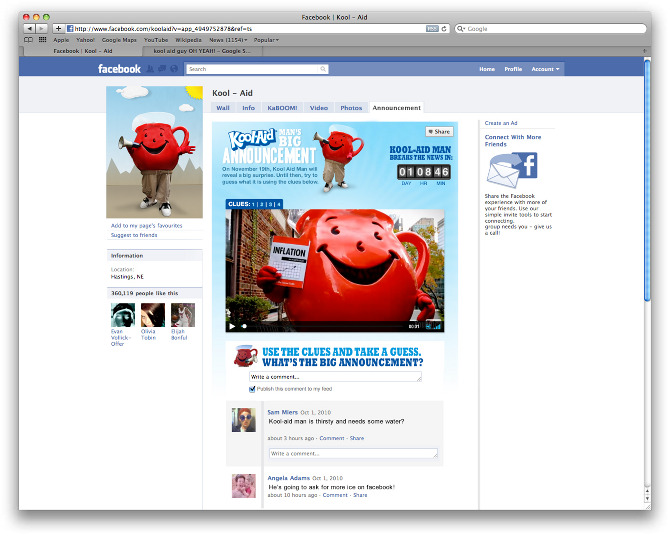Click reply comment box under Sam Miers

353,454
